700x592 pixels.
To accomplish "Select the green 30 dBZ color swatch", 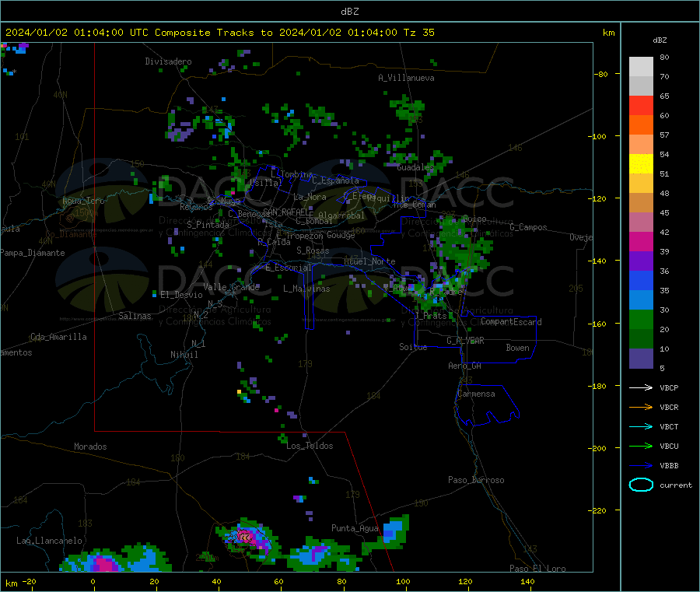I will (x=641, y=319).
